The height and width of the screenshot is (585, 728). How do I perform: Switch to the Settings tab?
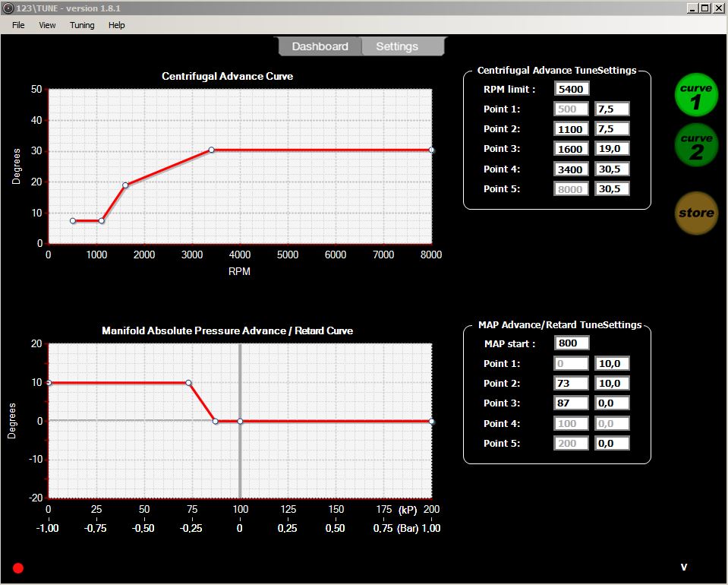[397, 46]
